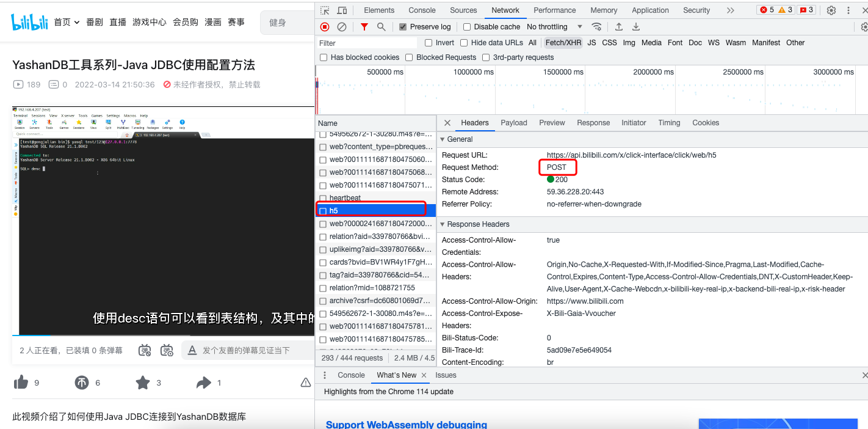This screenshot has width=868, height=429.
Task: Switch to the Sources tab
Action: 463,10
